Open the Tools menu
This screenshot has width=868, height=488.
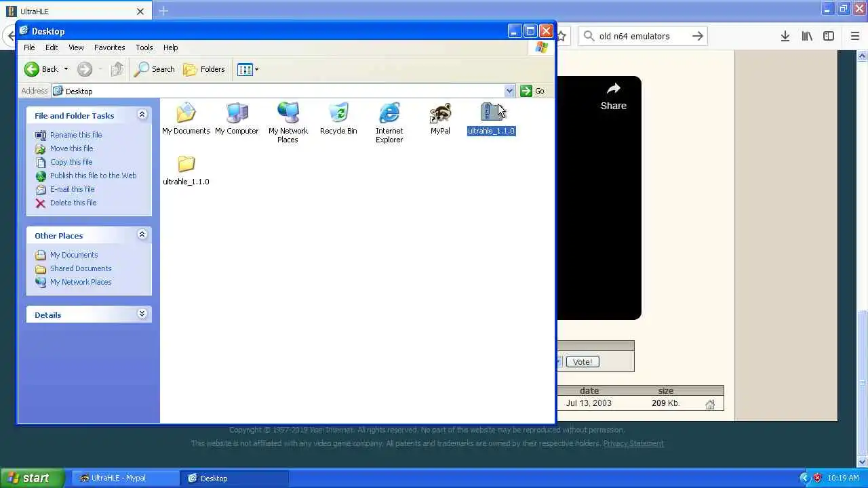[x=144, y=47]
